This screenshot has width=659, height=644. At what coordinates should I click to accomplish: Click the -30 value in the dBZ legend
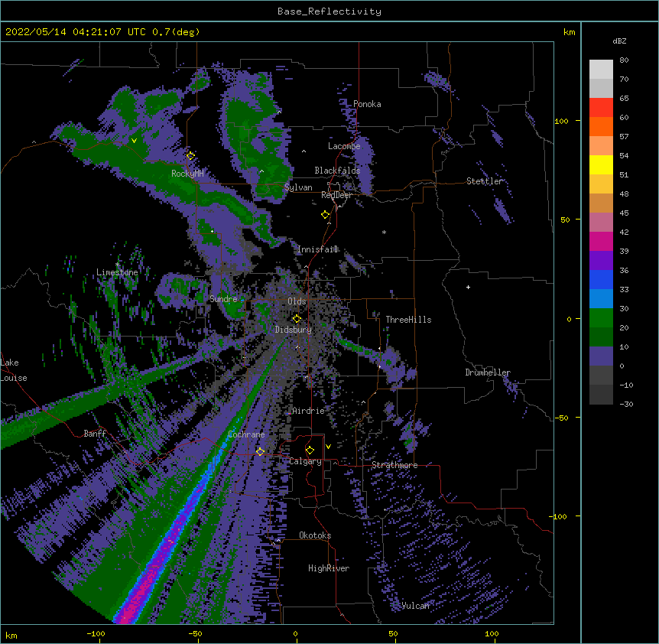click(626, 405)
